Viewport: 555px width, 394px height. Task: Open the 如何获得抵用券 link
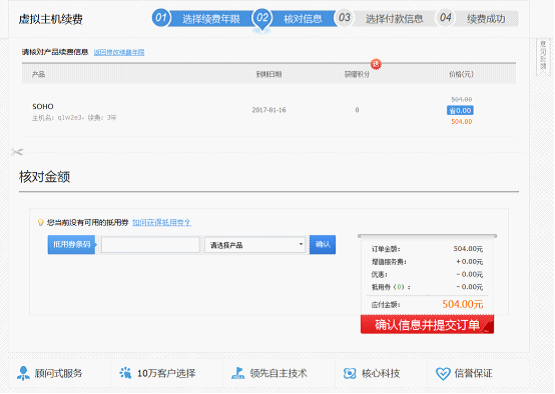[x=161, y=222]
